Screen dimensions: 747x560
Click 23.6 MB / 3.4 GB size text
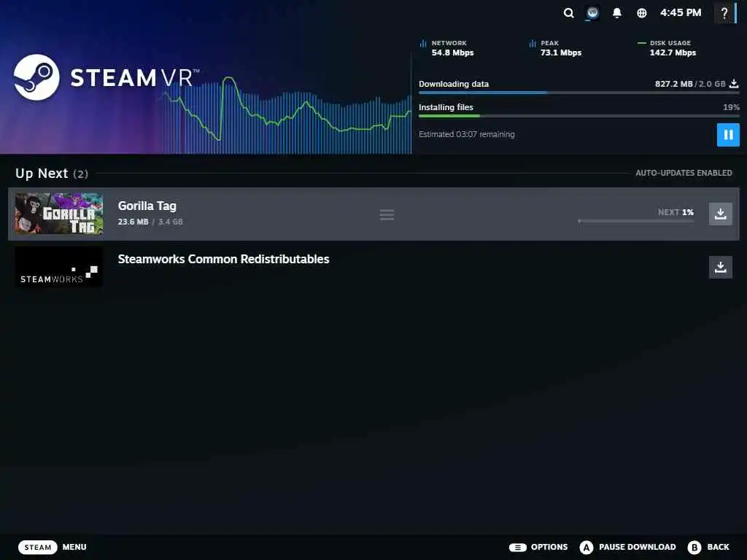pyautogui.click(x=150, y=222)
